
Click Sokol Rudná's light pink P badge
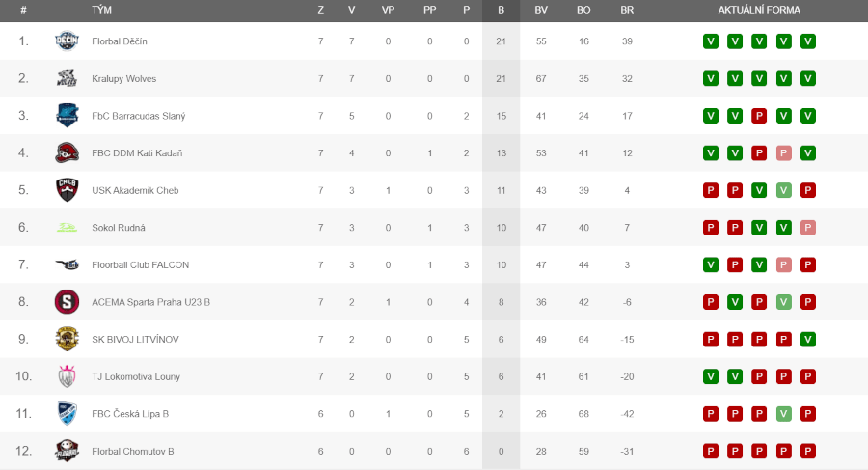click(x=807, y=228)
